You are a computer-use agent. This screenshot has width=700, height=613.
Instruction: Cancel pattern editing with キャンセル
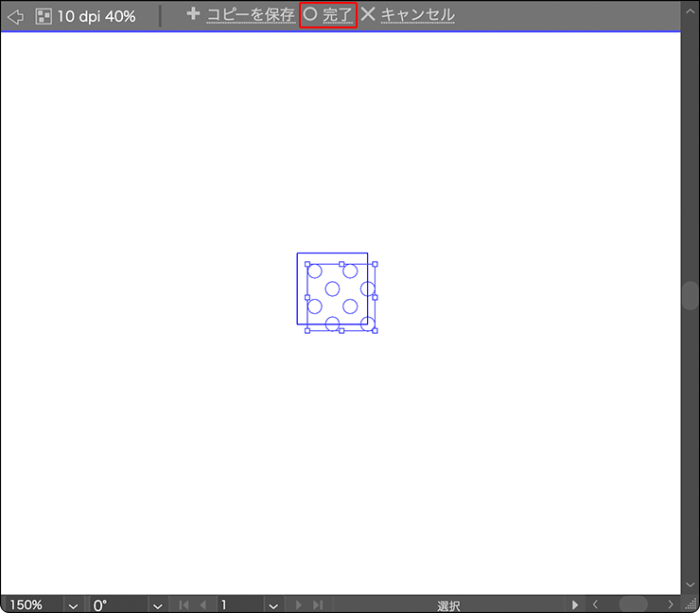408,15
